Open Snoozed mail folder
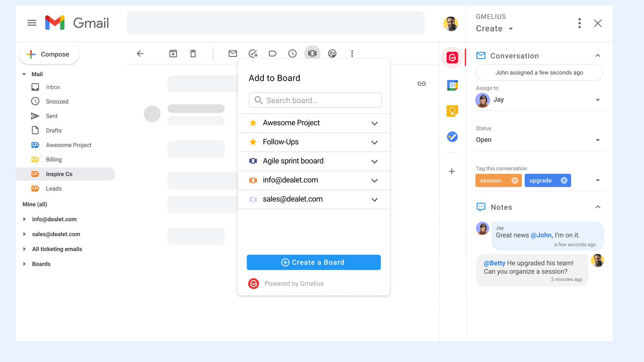 (x=57, y=102)
